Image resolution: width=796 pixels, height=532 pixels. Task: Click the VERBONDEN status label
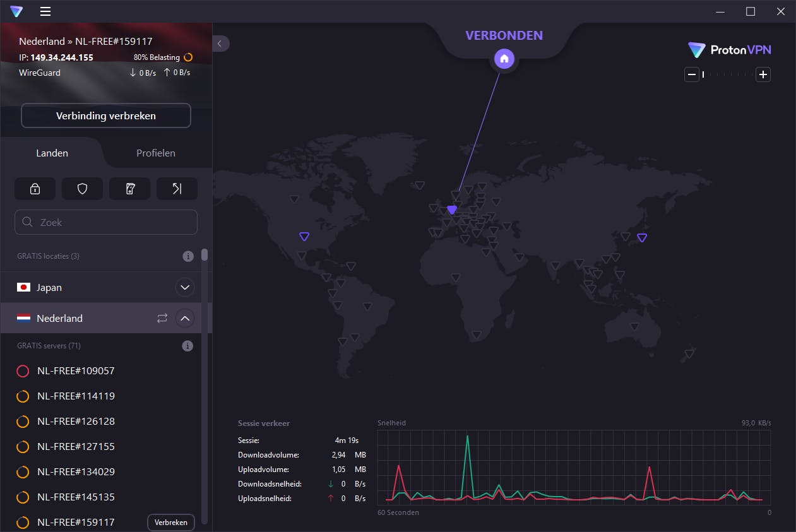(504, 35)
